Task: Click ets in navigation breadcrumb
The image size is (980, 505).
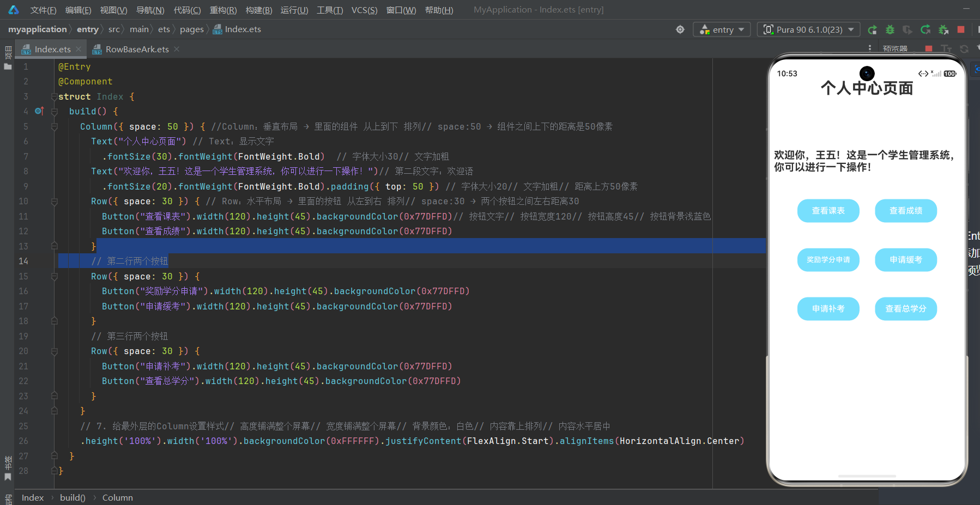Action: tap(164, 29)
